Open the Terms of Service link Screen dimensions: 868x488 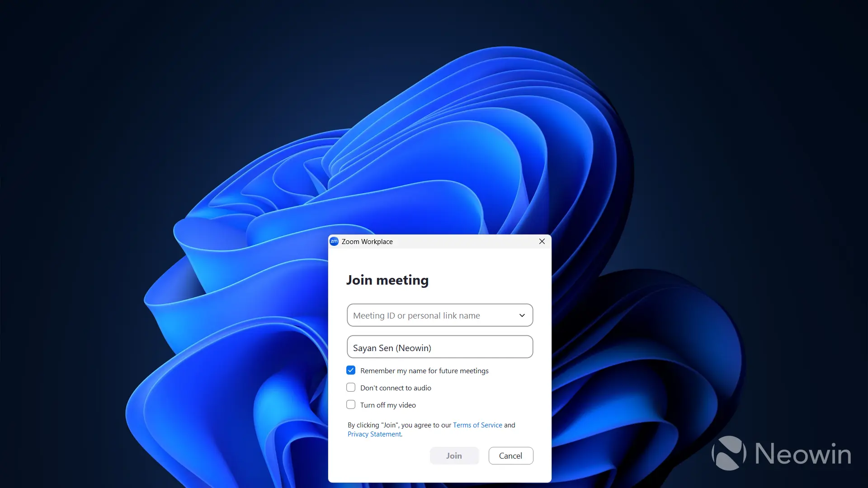point(477,425)
